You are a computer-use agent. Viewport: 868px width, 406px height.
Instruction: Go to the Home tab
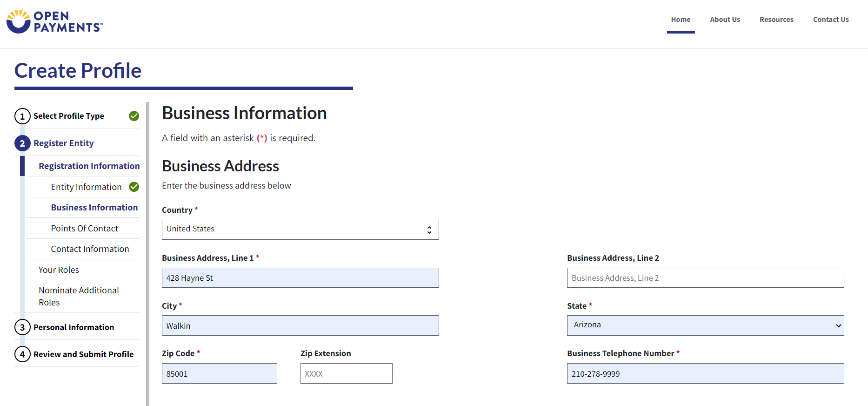[x=681, y=20]
